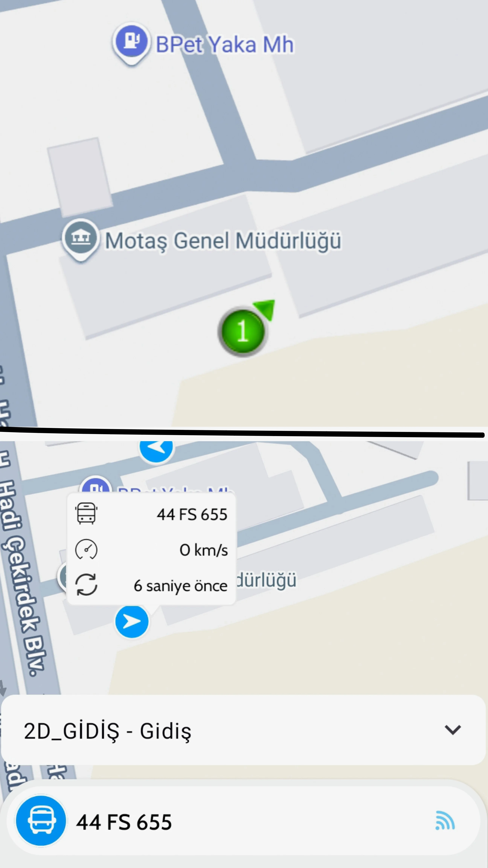Click the bus icon in the info popup

86,513
